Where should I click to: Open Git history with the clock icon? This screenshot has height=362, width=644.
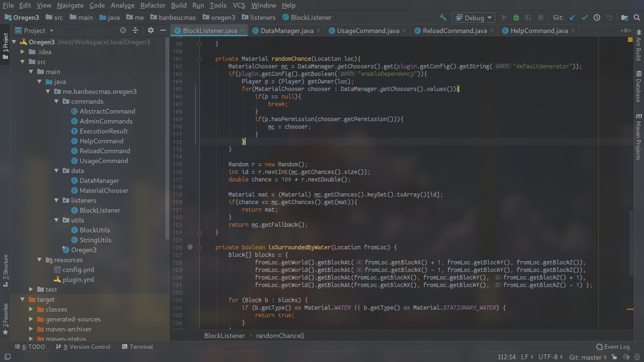point(597,17)
